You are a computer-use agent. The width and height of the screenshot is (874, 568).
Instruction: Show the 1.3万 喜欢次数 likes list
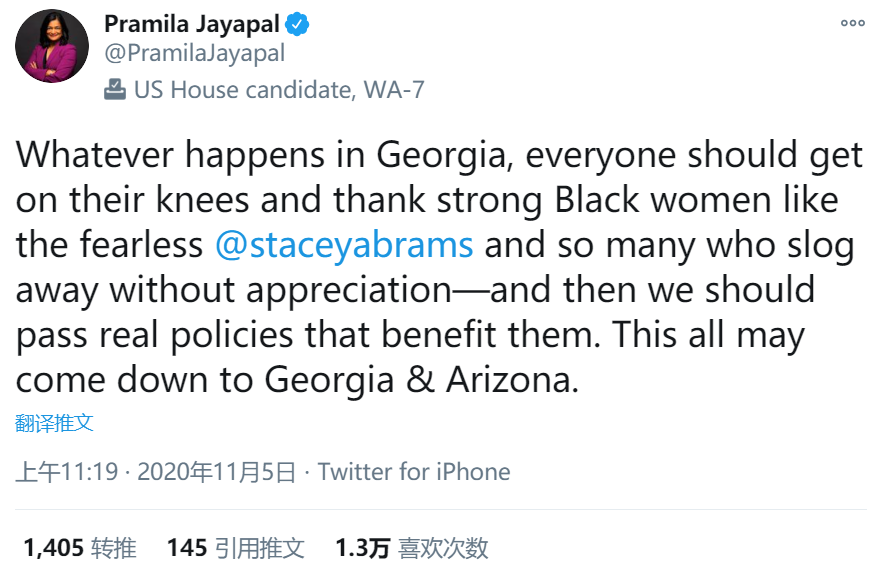coord(411,547)
